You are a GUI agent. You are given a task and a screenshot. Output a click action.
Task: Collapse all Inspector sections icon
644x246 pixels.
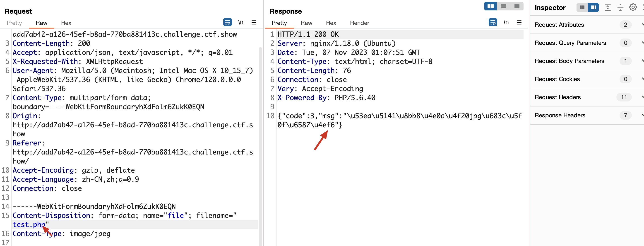click(620, 7)
